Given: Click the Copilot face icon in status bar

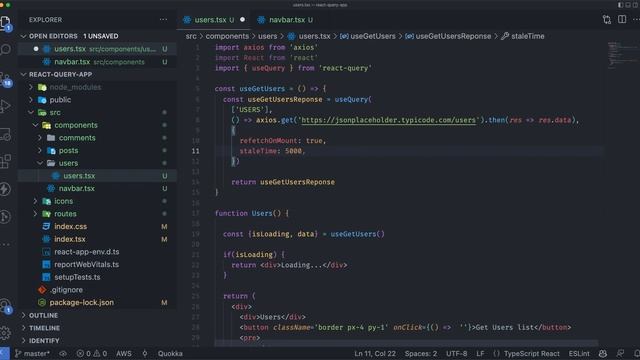Looking at the screenshot, I should point(602,353).
